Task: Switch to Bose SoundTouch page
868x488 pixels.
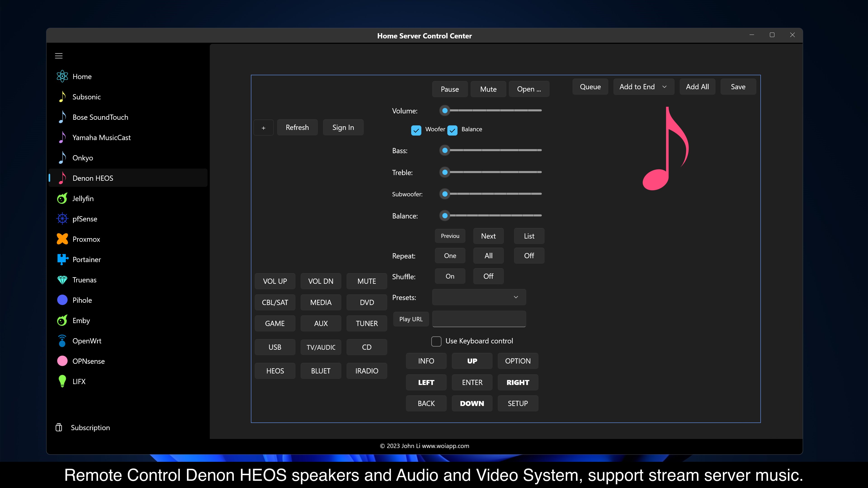Action: pyautogui.click(x=100, y=117)
